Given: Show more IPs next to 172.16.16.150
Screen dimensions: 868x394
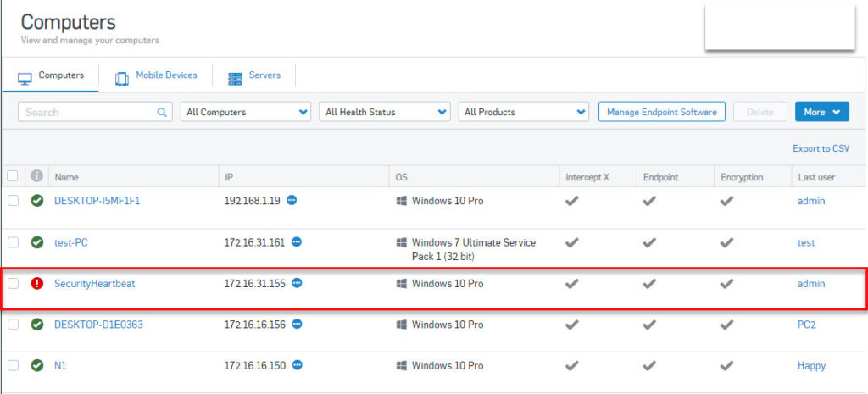Looking at the screenshot, I should pyautogui.click(x=298, y=364).
